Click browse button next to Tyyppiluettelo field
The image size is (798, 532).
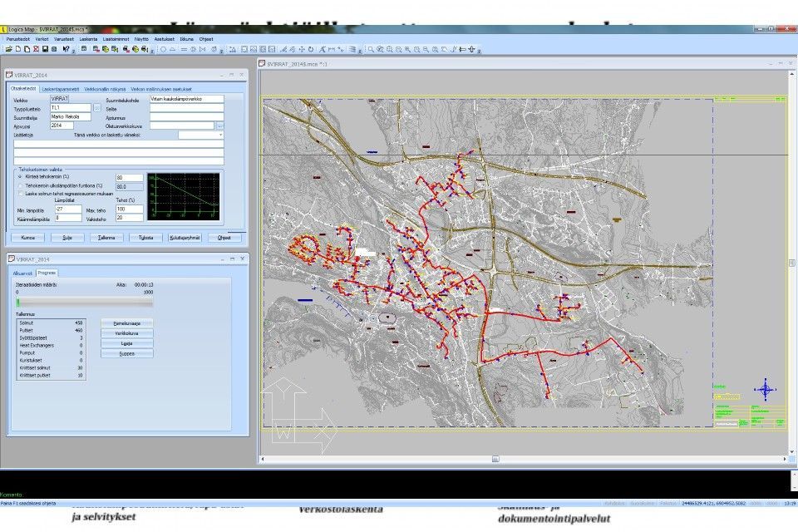(x=97, y=108)
